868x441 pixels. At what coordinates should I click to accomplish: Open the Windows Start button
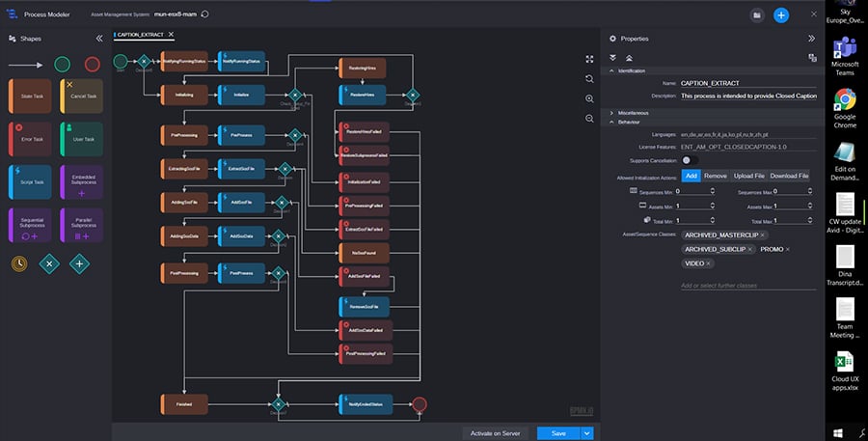(x=837, y=432)
